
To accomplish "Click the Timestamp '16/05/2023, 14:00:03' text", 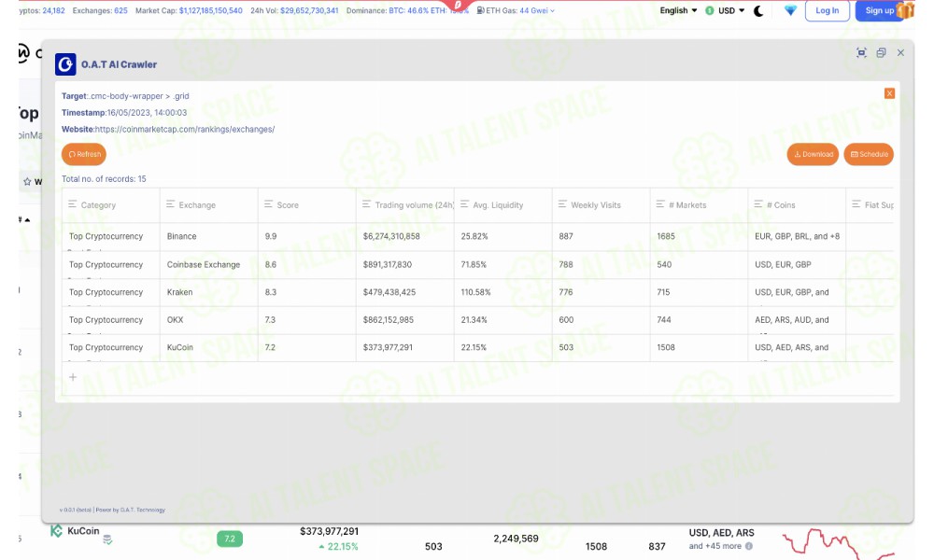I will pyautogui.click(x=147, y=113).
